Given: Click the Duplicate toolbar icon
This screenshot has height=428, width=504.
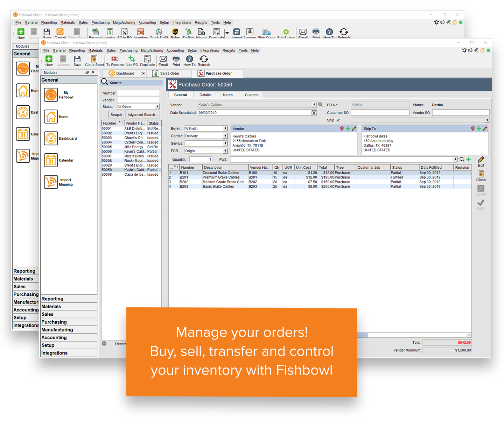Looking at the screenshot, I should [147, 59].
